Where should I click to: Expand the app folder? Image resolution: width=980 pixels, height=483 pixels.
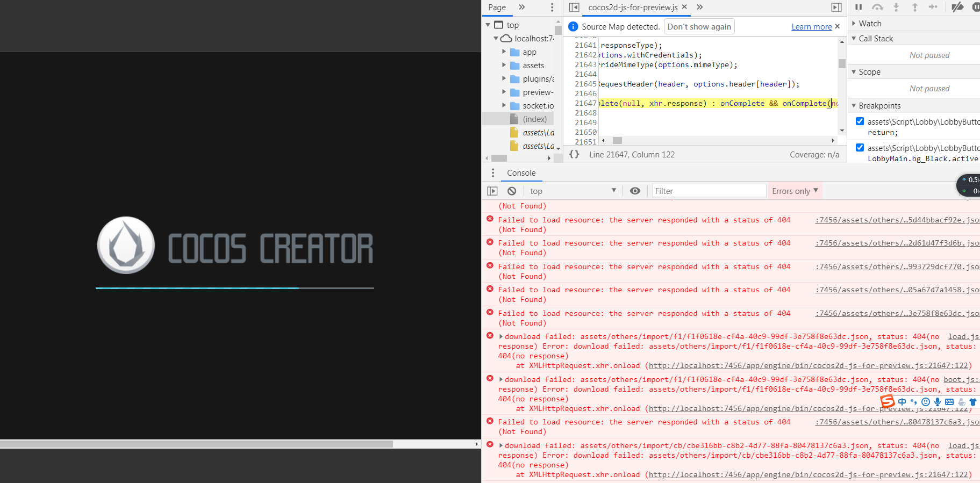[504, 52]
